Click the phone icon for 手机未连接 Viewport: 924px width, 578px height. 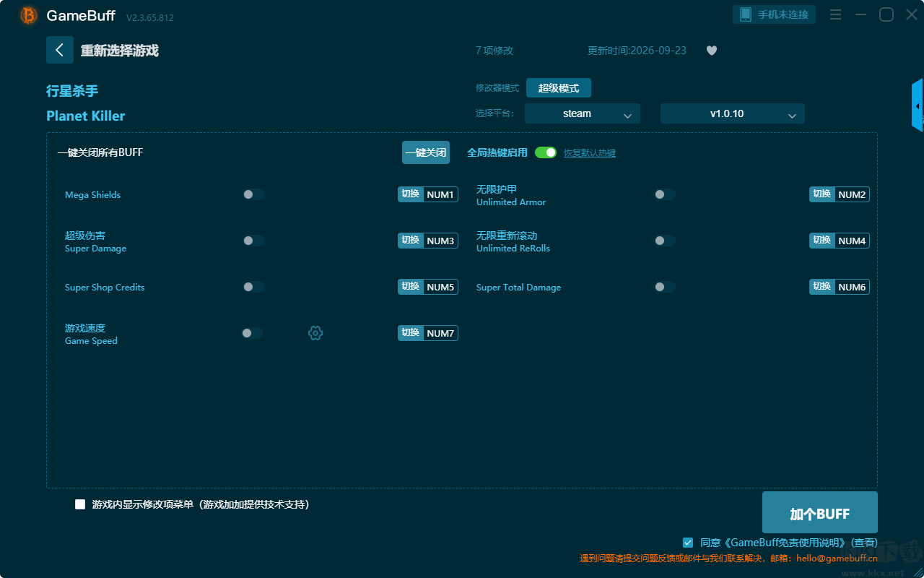(x=746, y=14)
